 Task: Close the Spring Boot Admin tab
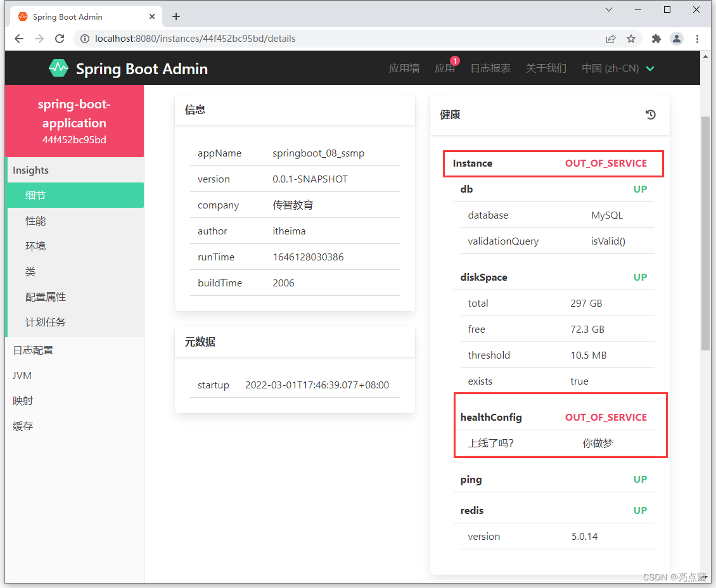click(x=152, y=16)
